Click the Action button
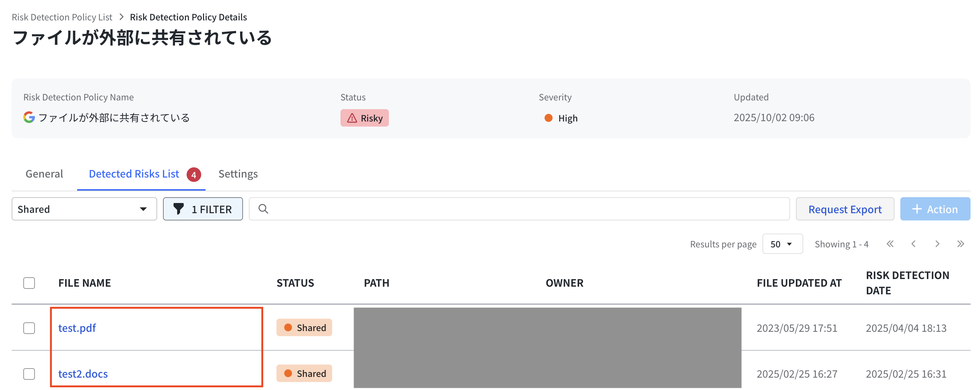 point(935,209)
